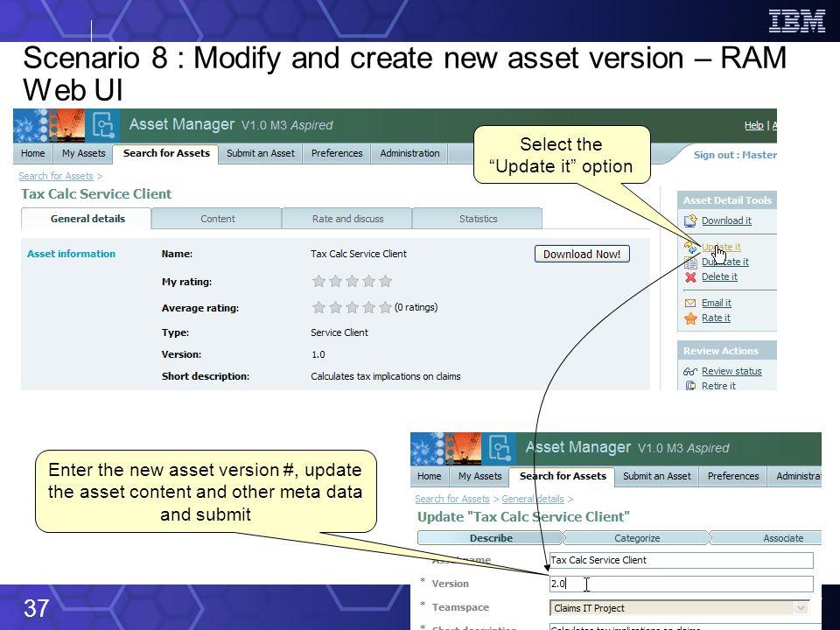Click the asset name input field
Viewport: 840px width, 630px height.
pos(682,560)
